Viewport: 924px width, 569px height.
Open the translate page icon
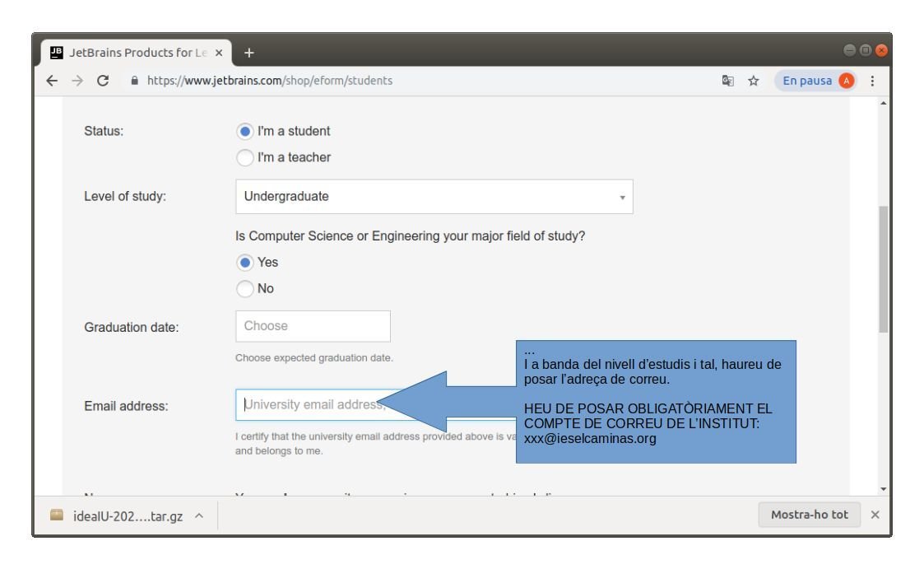pos(728,81)
